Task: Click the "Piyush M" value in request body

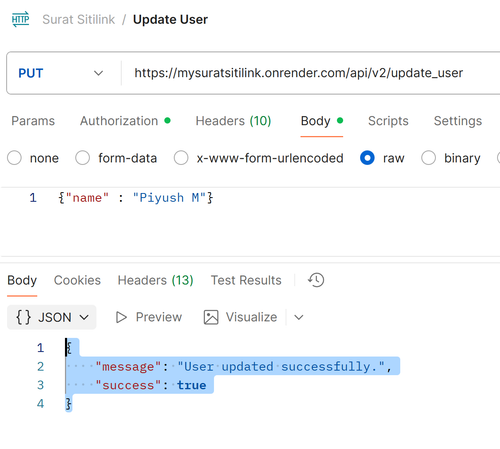Action: coord(169,198)
